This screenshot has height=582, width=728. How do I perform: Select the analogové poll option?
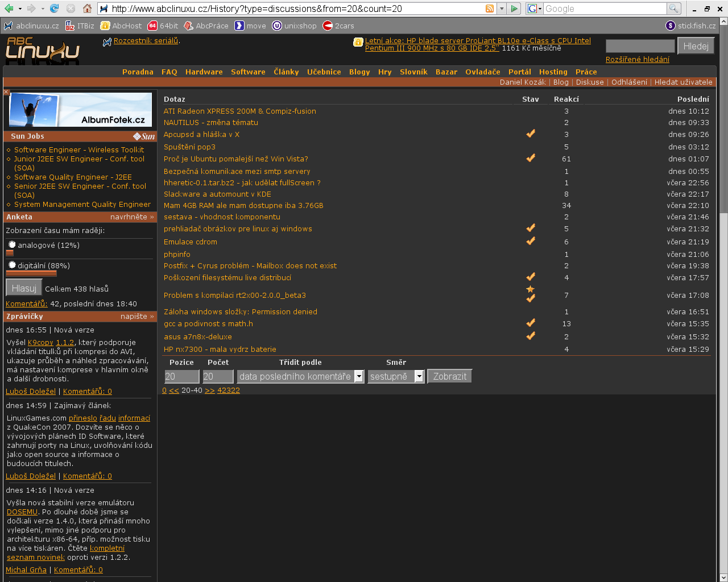point(12,245)
